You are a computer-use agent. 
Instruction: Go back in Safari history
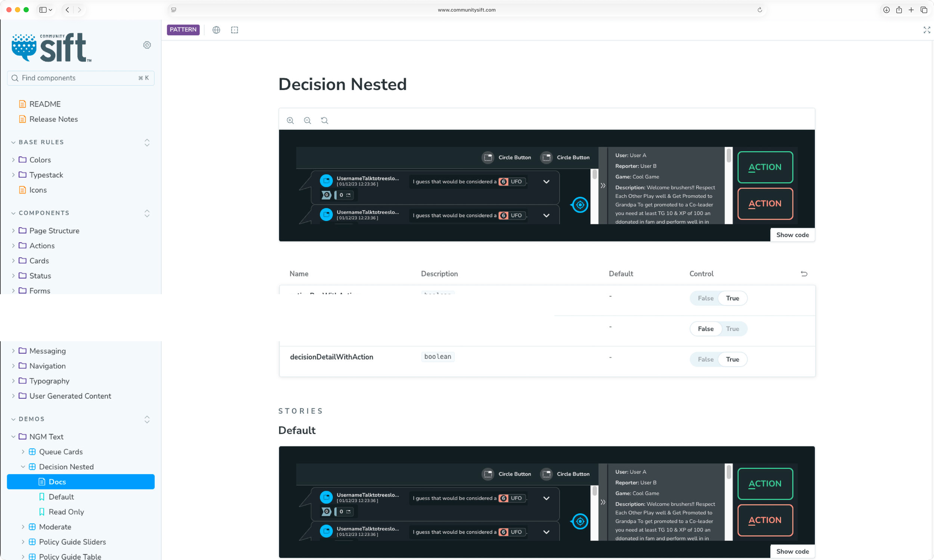click(x=67, y=10)
